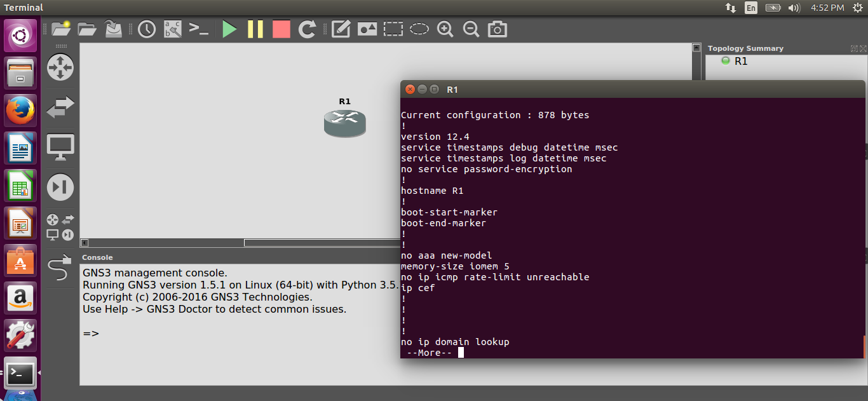Screen dimensions: 868x401
Task: Click 'GNS3 management console.' text
Action: click(155, 273)
